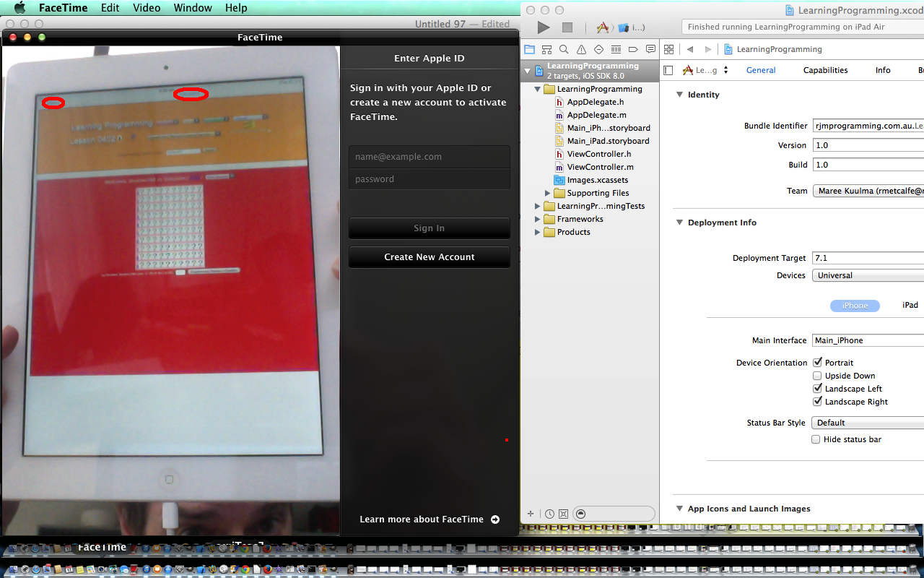The image size is (924, 578).
Task: Expand the Products group
Action: click(x=538, y=232)
